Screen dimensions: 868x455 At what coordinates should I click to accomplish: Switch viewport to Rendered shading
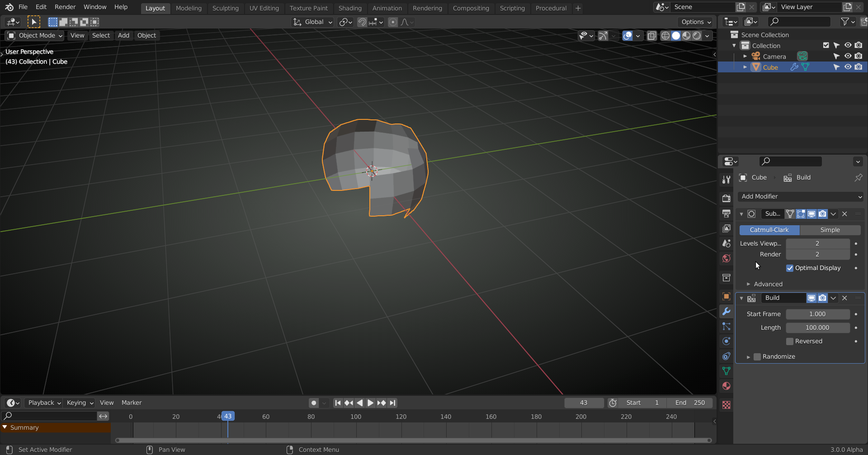click(697, 36)
